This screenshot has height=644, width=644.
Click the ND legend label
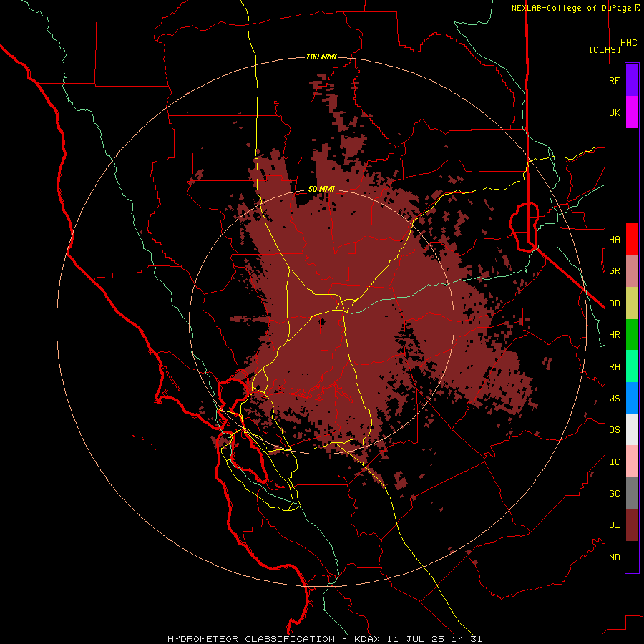(615, 557)
